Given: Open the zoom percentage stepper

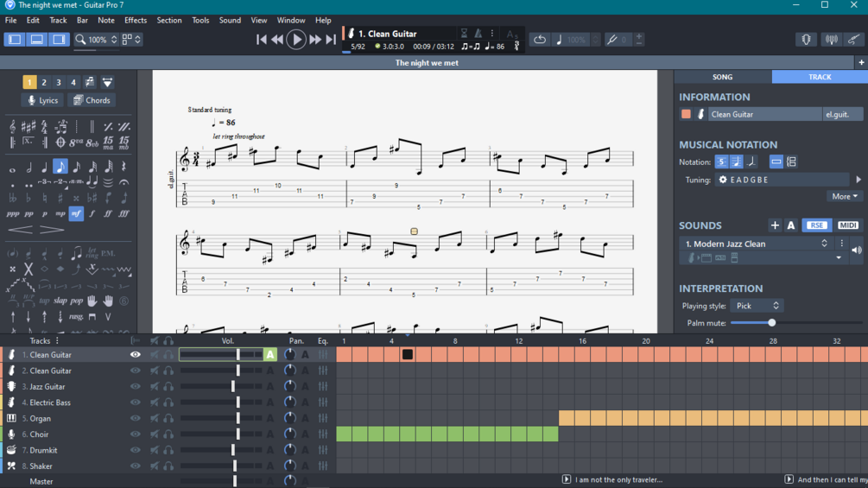Looking at the screenshot, I should (x=114, y=39).
